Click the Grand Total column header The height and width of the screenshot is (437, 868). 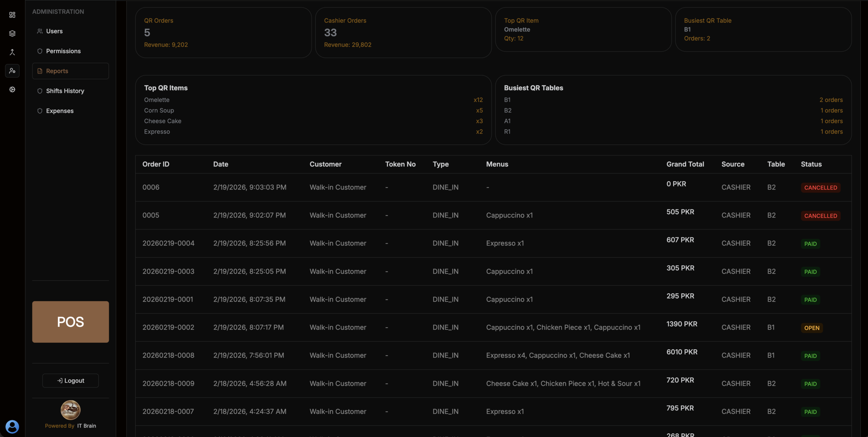point(685,164)
